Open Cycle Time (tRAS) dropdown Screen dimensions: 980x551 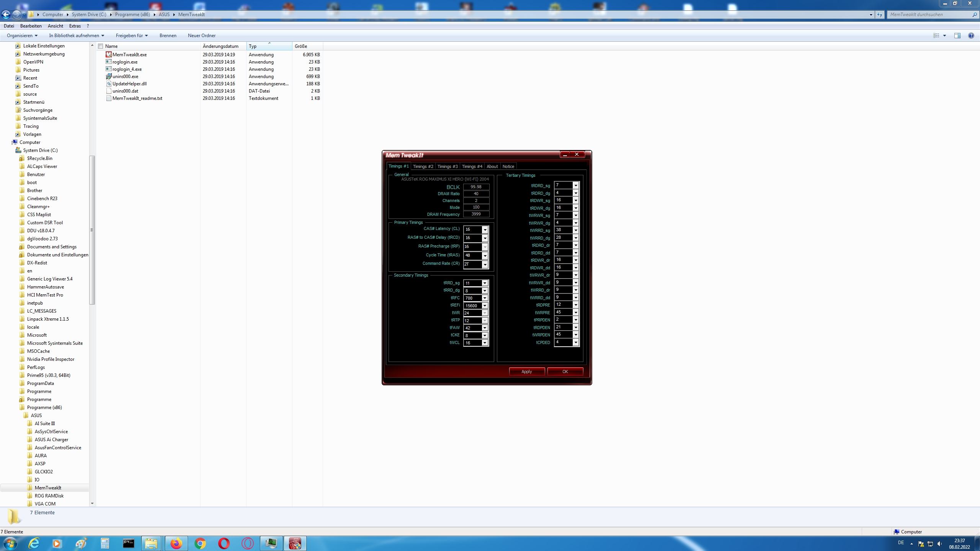click(x=485, y=256)
